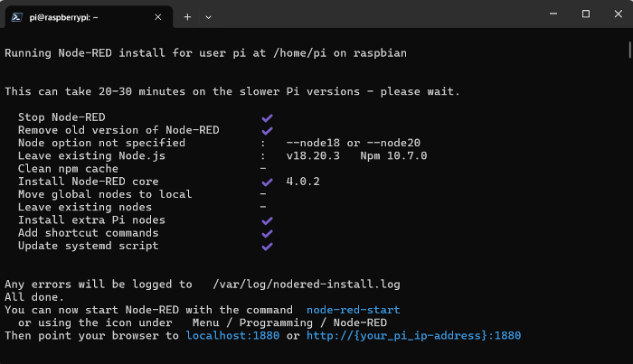The width and height of the screenshot is (633, 364).
Task: Open a new tab with the plus button
Action: (187, 17)
